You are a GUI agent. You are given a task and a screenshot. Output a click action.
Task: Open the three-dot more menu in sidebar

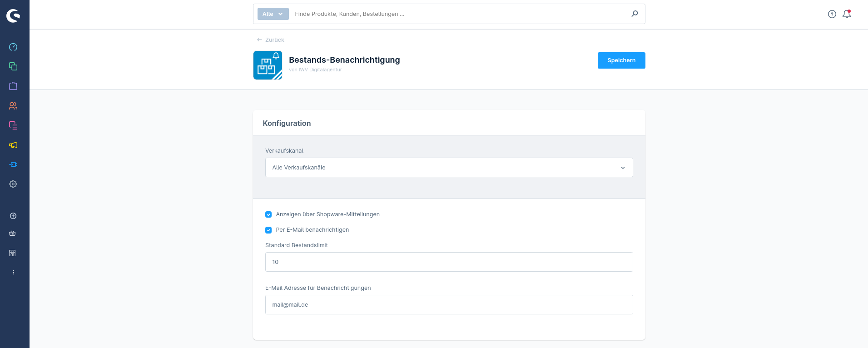[13, 273]
